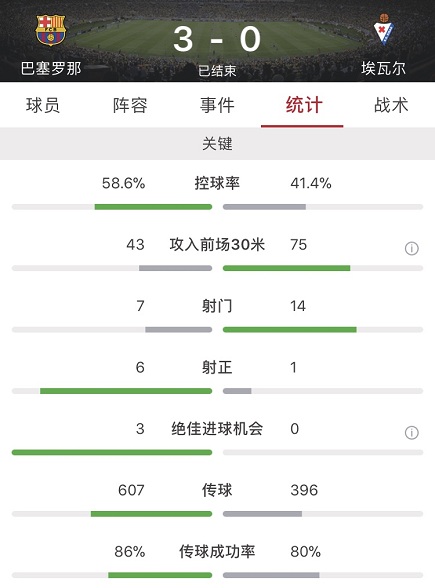Open info icon for 攻入前场30米
Image resolution: width=435 pixels, height=588 pixels.
coord(411,248)
